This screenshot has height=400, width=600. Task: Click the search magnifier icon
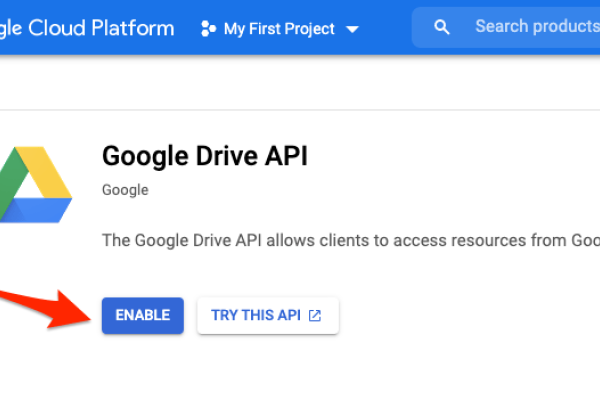[x=442, y=27]
